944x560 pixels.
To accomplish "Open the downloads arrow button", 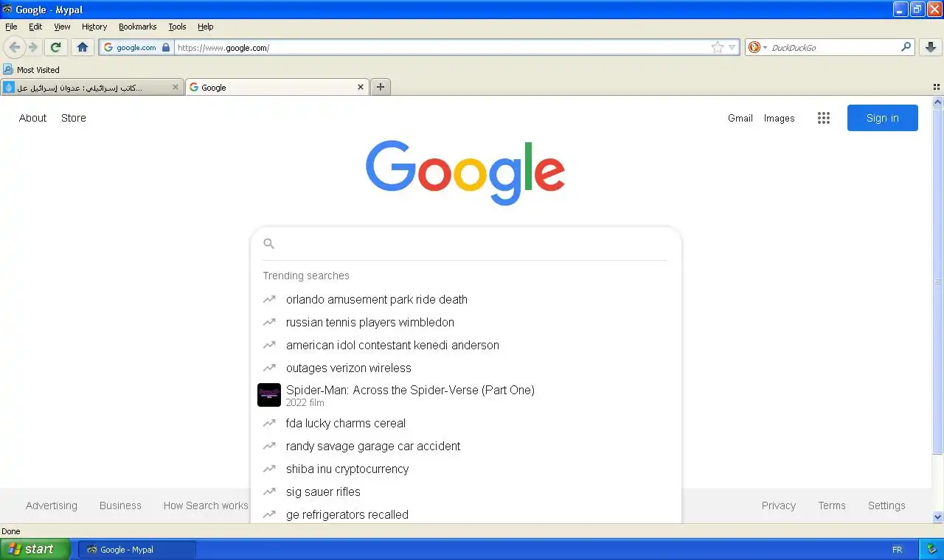I will click(931, 47).
